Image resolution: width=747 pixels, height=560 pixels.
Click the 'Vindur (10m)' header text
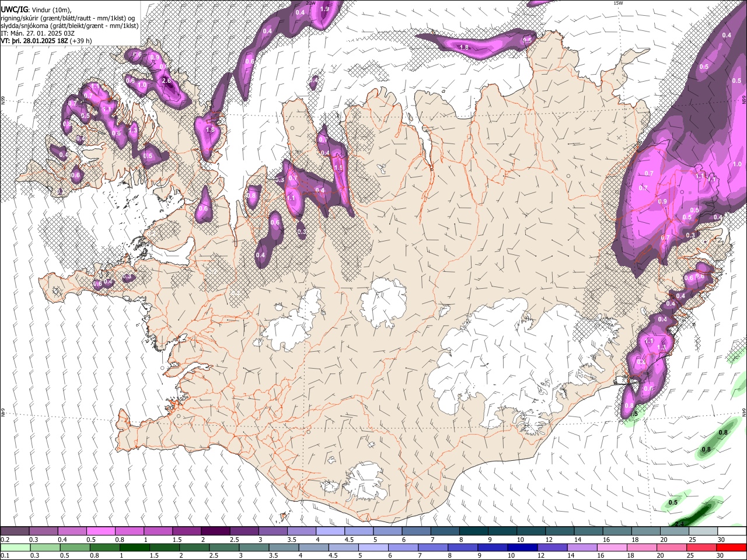51,10
